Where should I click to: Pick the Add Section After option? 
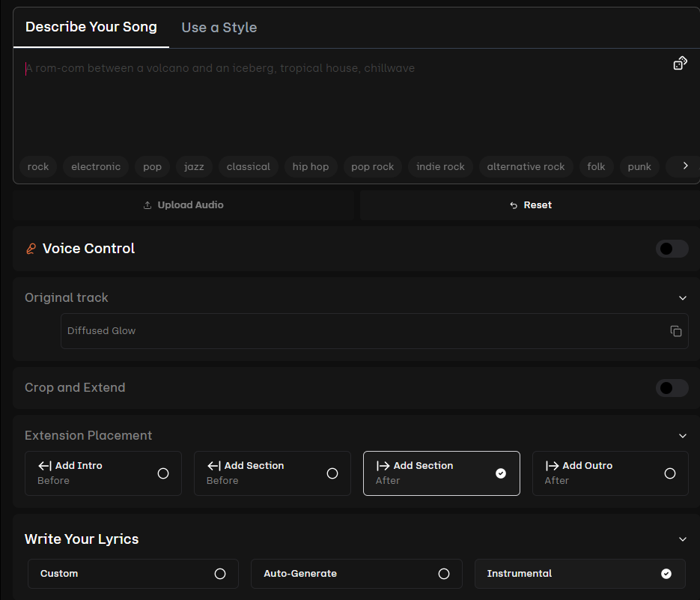[441, 473]
